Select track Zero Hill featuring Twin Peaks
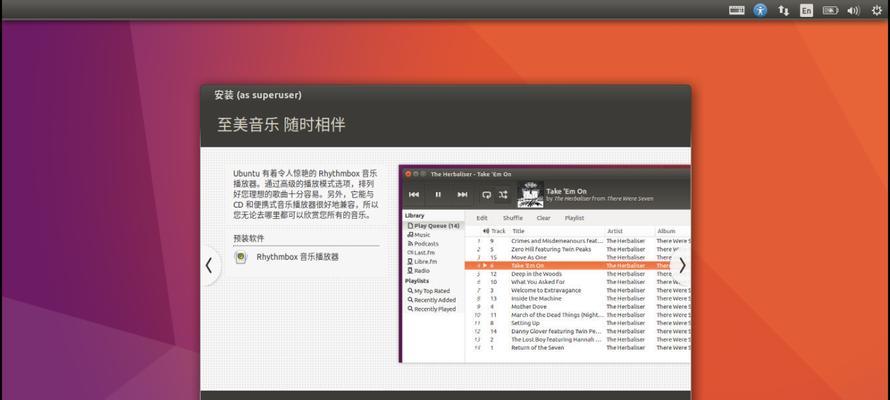The image size is (890, 400). 577,249
